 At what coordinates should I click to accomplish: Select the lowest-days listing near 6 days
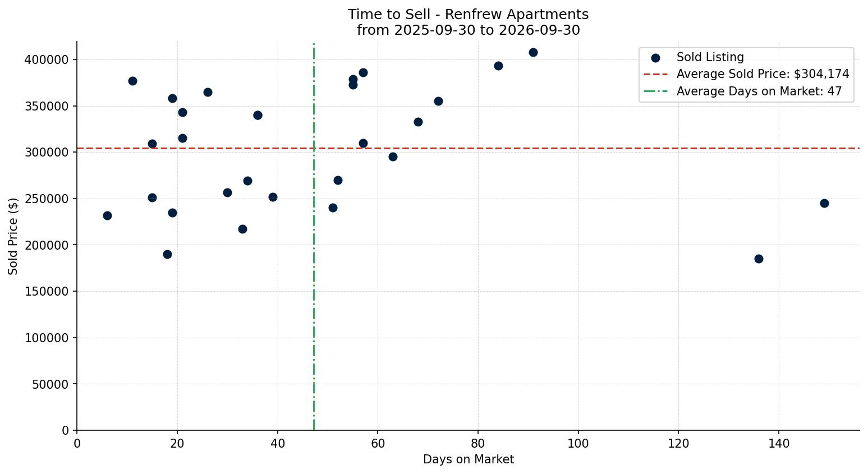coord(107,215)
